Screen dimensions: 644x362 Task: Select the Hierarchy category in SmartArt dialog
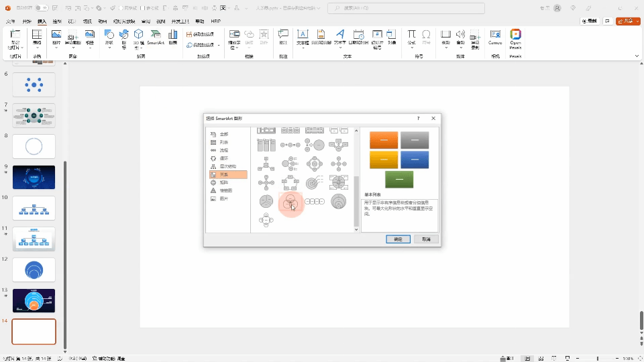pyautogui.click(x=228, y=166)
